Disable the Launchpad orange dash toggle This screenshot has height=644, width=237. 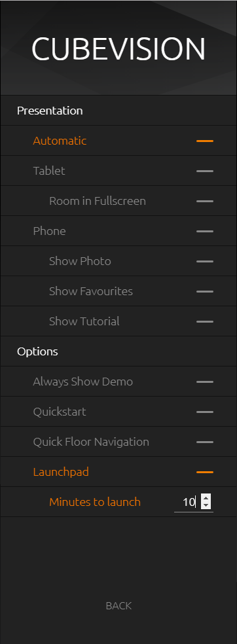coord(204,473)
